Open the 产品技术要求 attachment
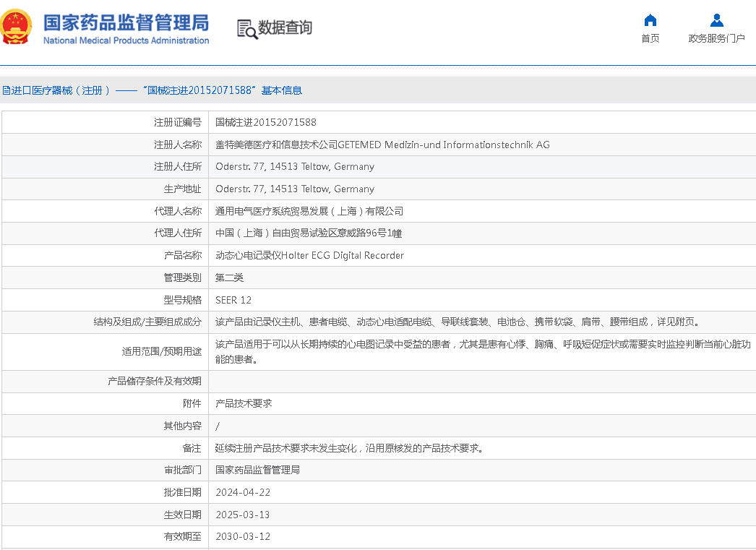Viewport: 756px width, 550px height. tap(244, 403)
